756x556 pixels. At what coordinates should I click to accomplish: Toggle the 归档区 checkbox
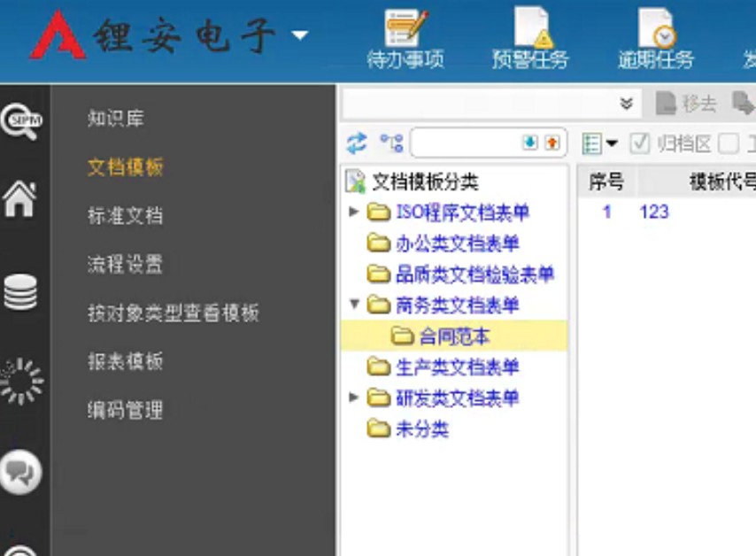(639, 143)
